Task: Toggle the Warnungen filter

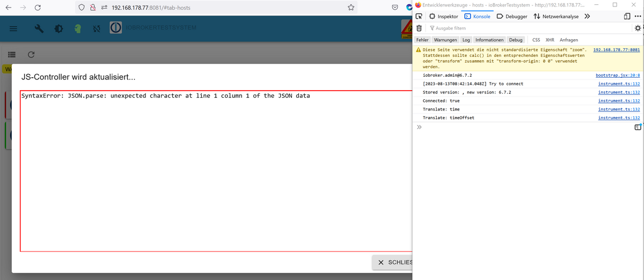Action: pos(445,40)
